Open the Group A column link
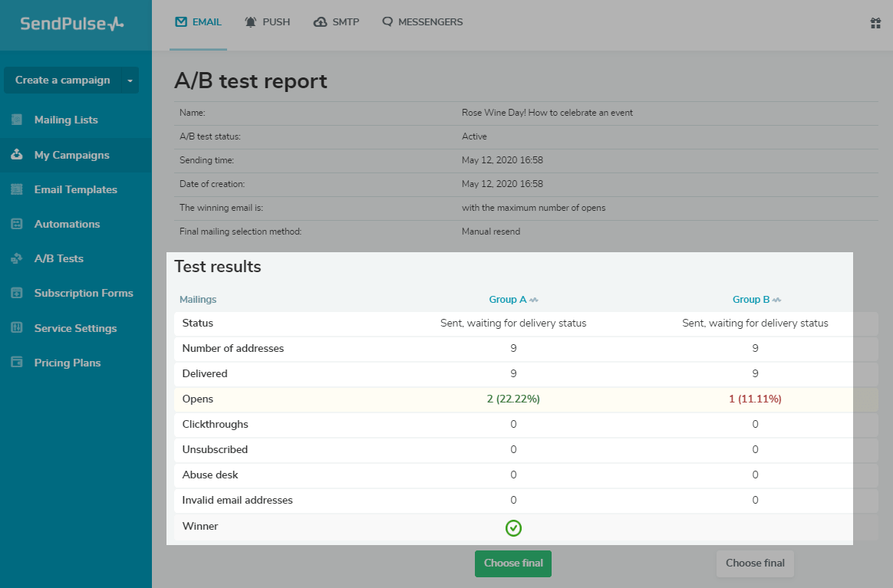 pyautogui.click(x=508, y=300)
